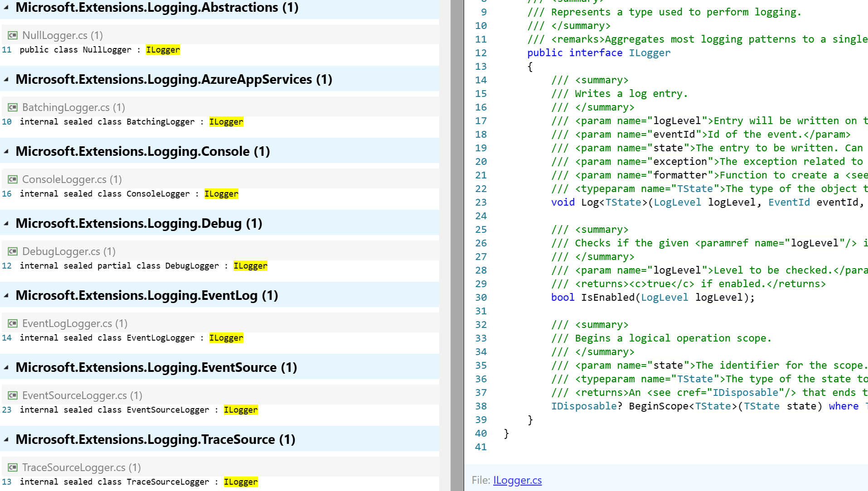
Task: Click line number 38 in the code pane
Action: pyautogui.click(x=481, y=406)
